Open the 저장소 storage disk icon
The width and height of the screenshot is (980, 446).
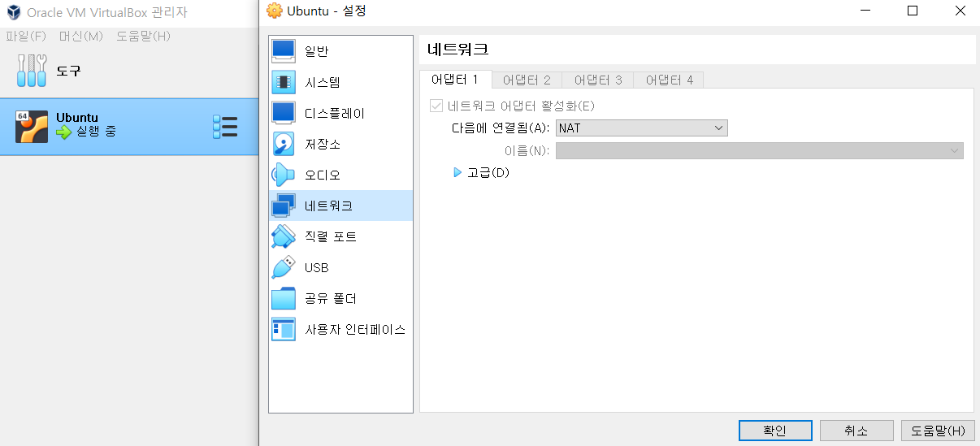pos(284,144)
